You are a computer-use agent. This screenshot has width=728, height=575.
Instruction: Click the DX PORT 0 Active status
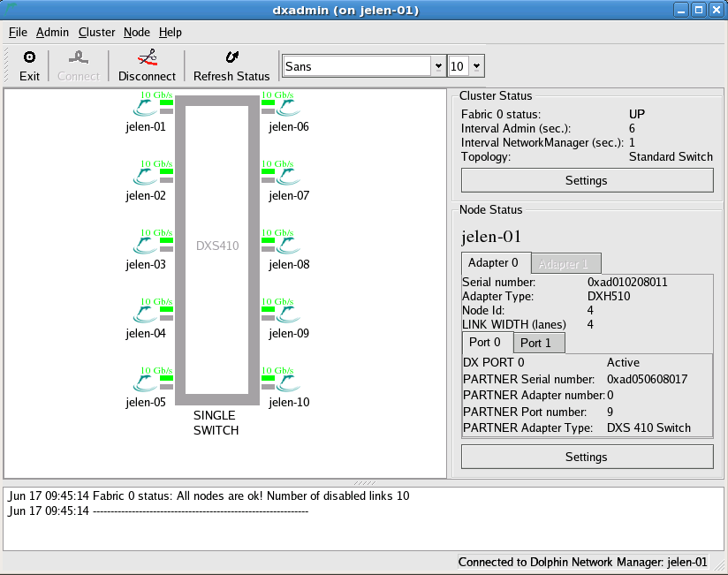623,362
